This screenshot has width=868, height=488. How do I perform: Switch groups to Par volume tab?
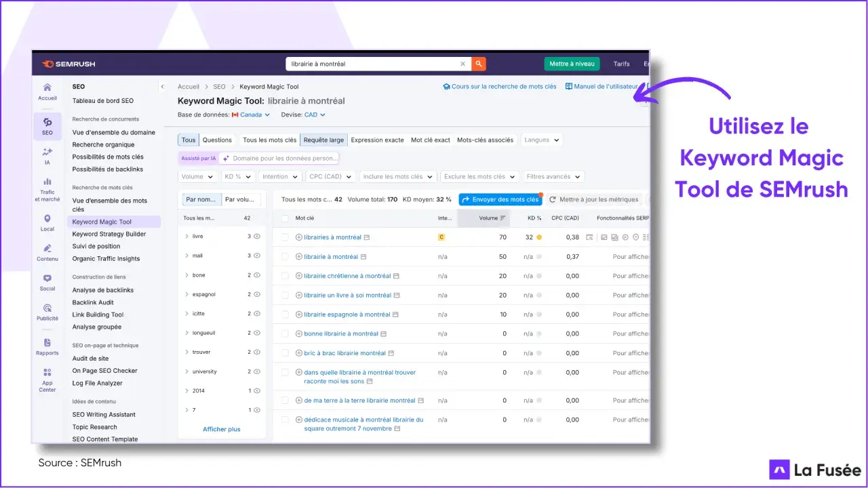coord(241,199)
